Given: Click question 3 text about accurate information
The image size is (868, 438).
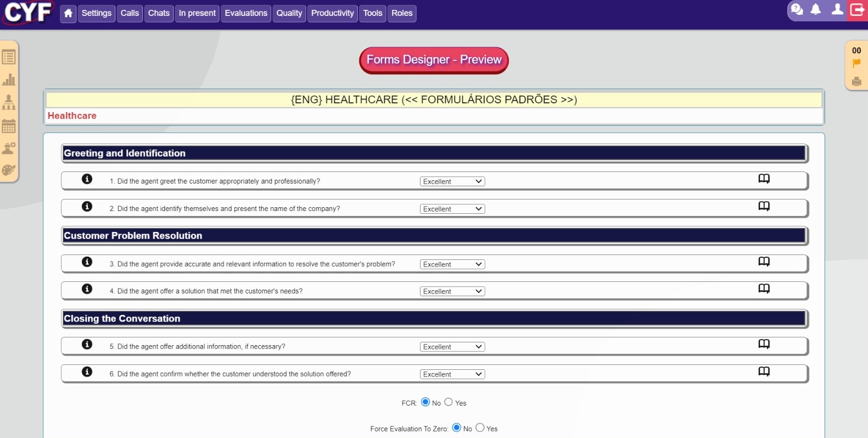Looking at the screenshot, I should pos(252,264).
